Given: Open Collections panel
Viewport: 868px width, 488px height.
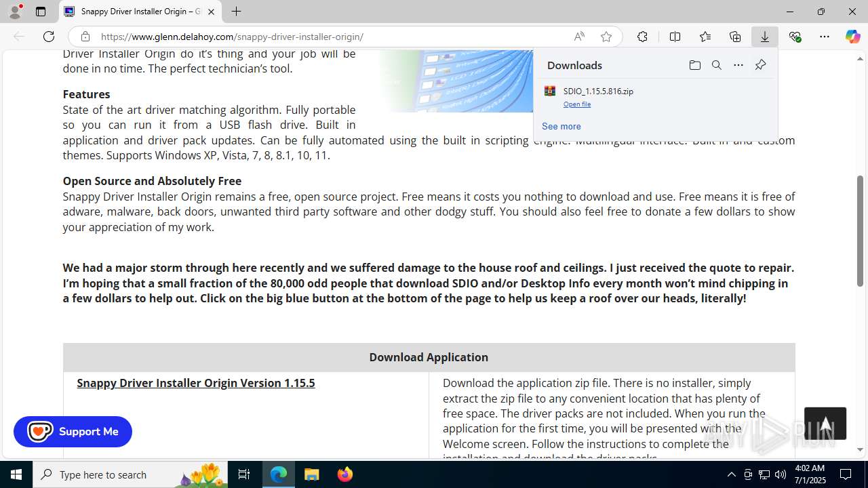Looking at the screenshot, I should coord(735,37).
